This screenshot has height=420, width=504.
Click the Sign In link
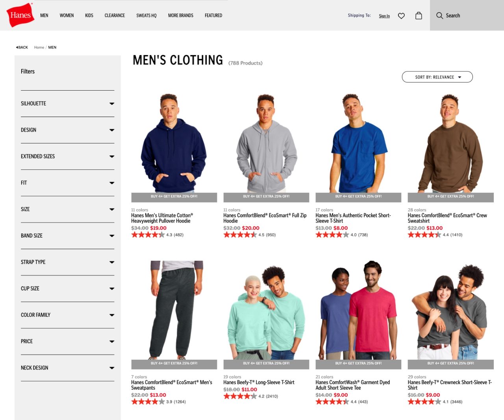[384, 16]
